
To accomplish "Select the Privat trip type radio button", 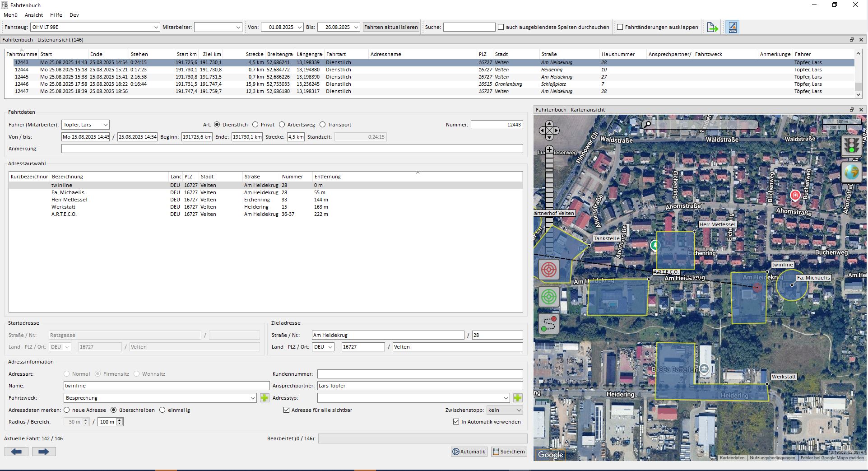I will point(255,125).
